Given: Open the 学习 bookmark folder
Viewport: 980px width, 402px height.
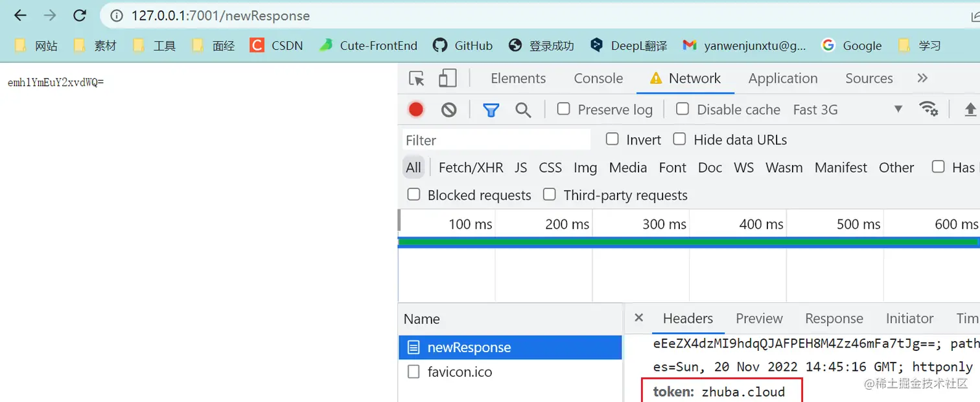Looking at the screenshot, I should click(x=919, y=45).
